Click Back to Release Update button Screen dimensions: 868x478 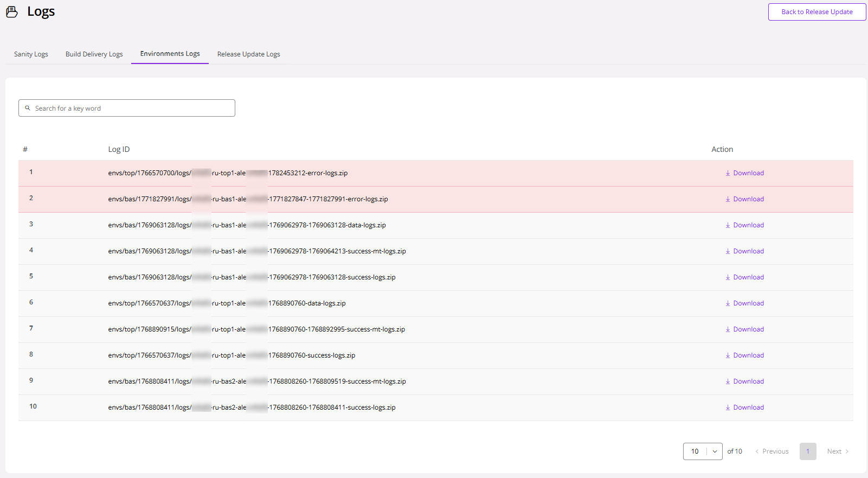point(817,12)
